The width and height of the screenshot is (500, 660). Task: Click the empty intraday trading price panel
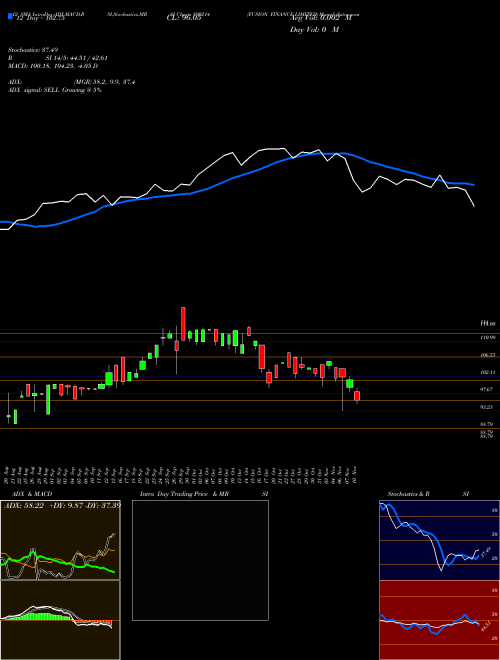200,560
